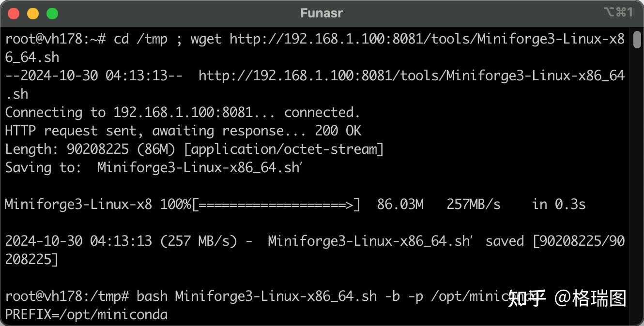Click the "200 OK" response text
This screenshot has height=326, width=644.
338,131
